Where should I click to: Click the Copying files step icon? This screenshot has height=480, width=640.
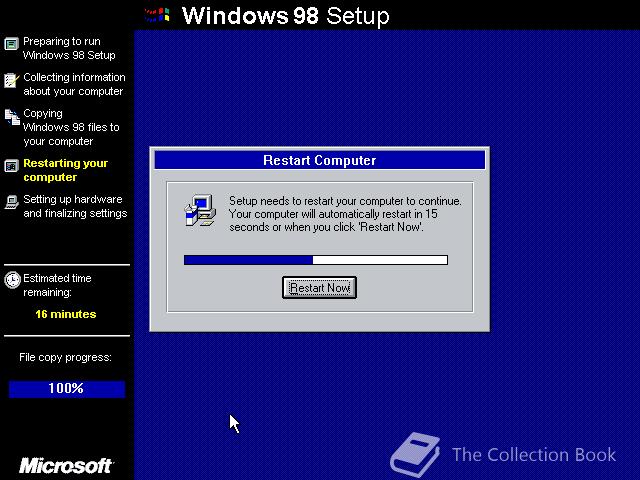pyautogui.click(x=12, y=117)
